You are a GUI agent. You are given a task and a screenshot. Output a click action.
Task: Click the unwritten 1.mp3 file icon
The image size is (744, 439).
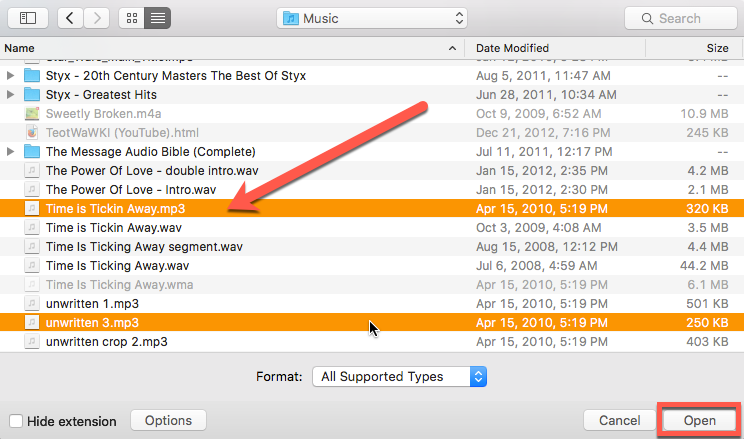click(32, 304)
